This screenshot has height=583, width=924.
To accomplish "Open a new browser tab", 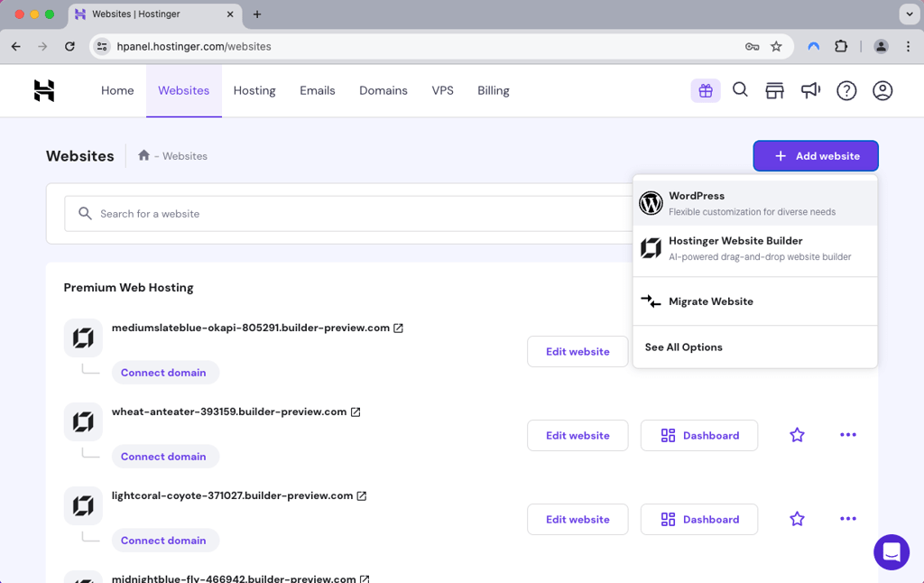I will (x=257, y=14).
